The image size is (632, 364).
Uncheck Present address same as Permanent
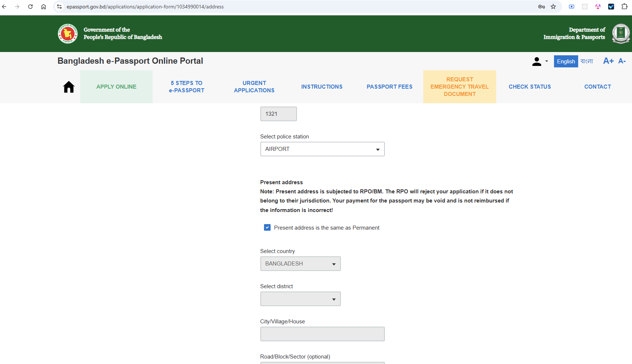pyautogui.click(x=267, y=227)
